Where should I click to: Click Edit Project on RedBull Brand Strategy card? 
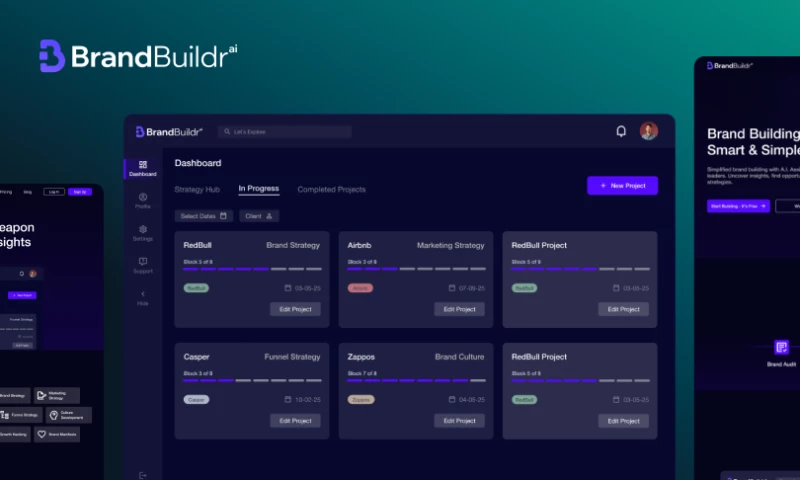[295, 309]
